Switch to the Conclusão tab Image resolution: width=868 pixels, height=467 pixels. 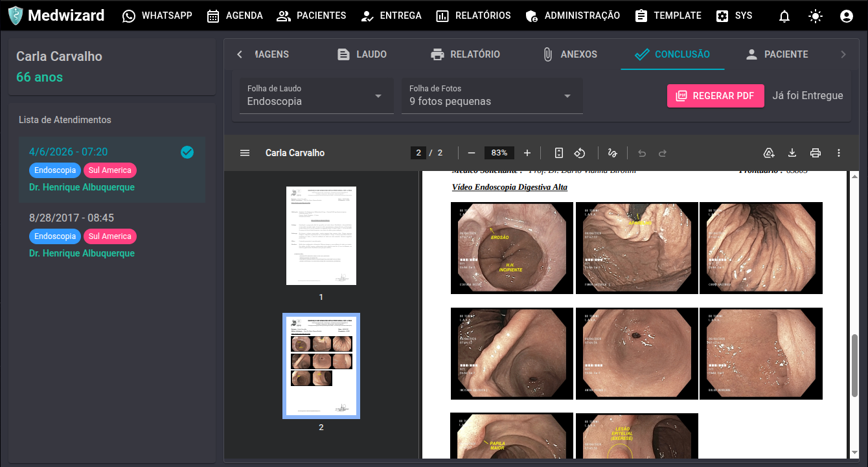[672, 54]
